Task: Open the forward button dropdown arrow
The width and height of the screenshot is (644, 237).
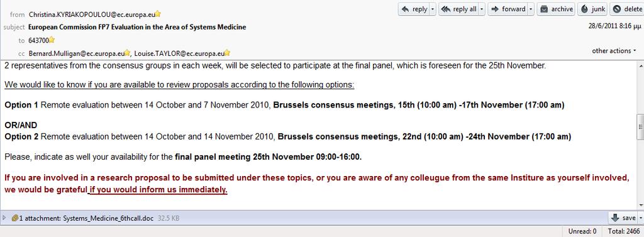Action: click(x=531, y=9)
